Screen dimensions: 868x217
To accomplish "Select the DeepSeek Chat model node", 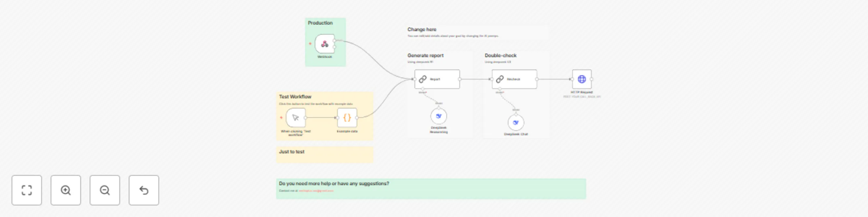I will point(516,123).
